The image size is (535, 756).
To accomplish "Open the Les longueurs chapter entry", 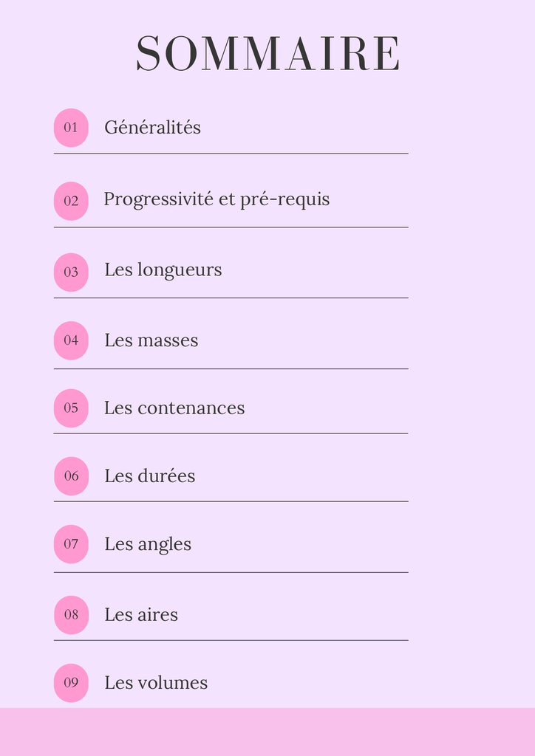I will click(x=163, y=270).
